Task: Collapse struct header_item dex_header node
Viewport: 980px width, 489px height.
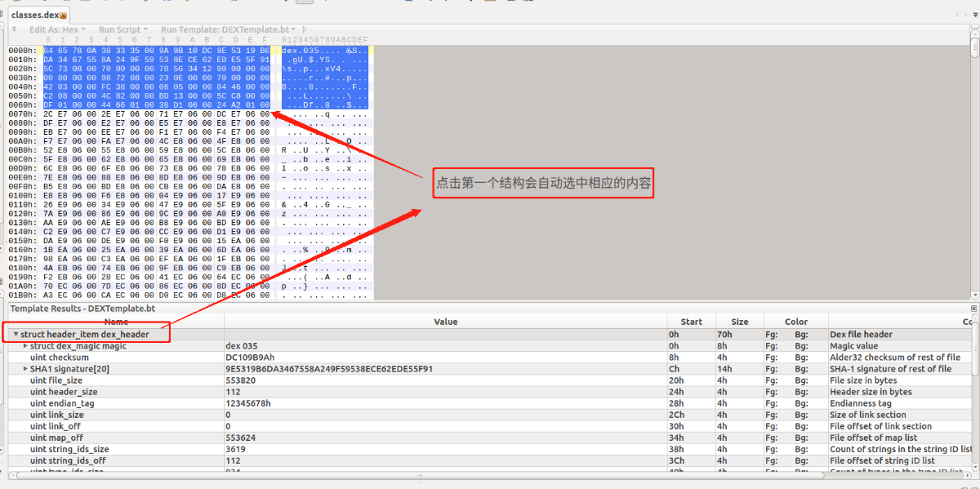Action: coord(16,335)
